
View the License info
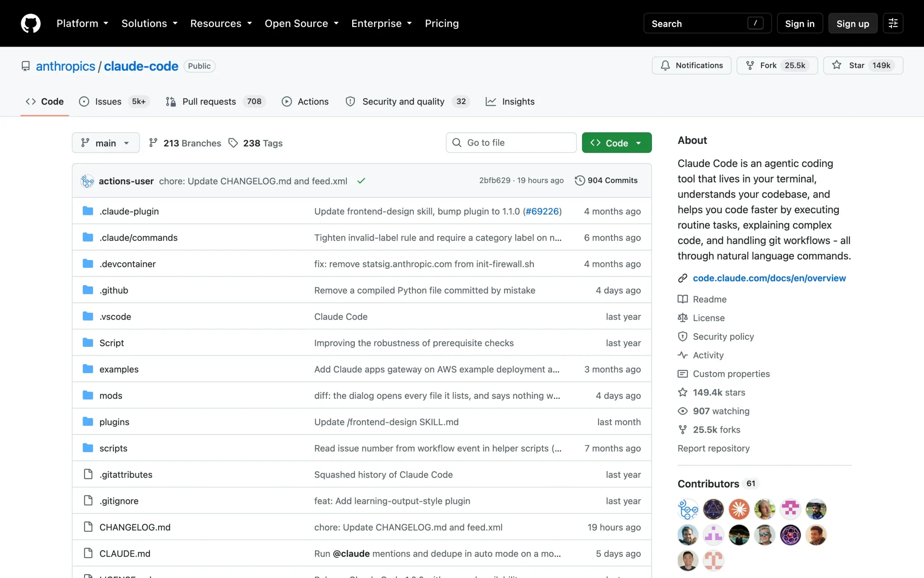click(701, 318)
